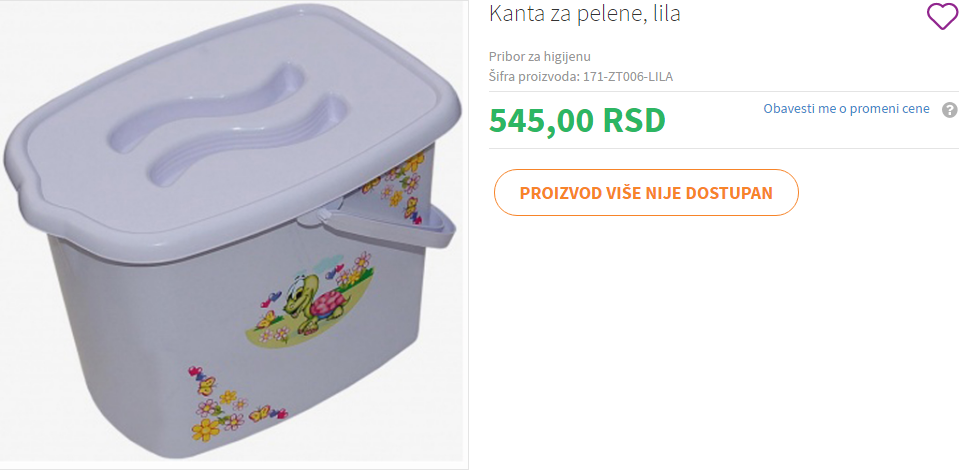Add product to wishlist with heart icon

[942, 16]
